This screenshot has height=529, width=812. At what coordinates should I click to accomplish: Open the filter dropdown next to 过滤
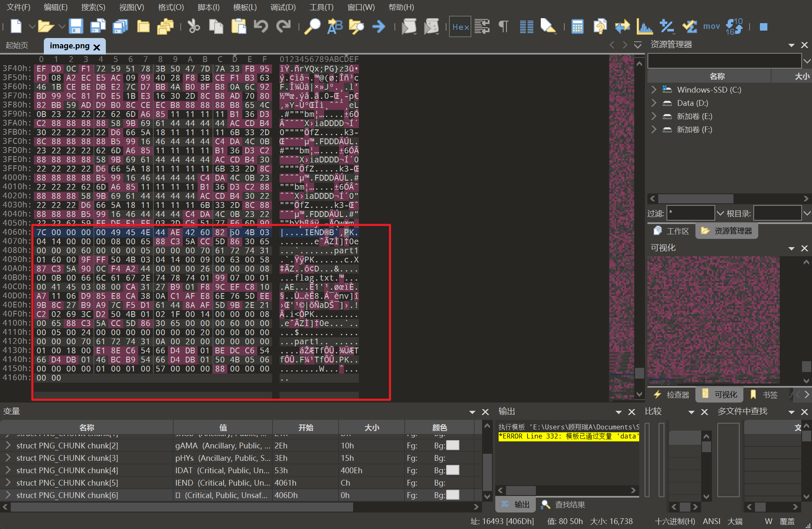point(720,213)
